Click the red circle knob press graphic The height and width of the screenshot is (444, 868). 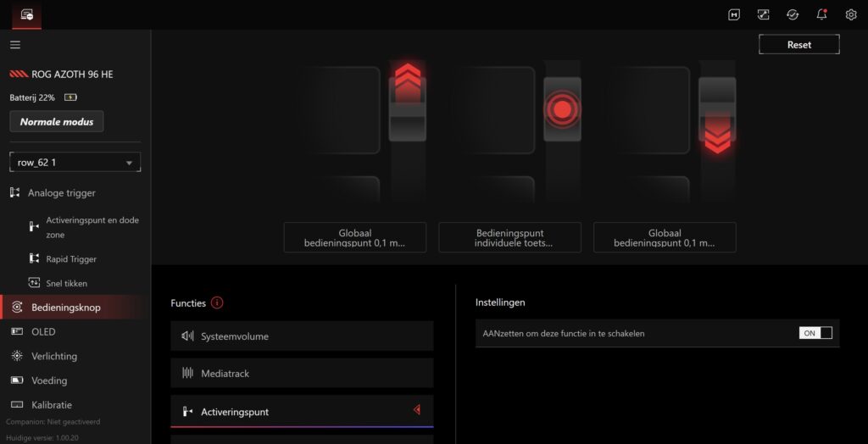562,109
